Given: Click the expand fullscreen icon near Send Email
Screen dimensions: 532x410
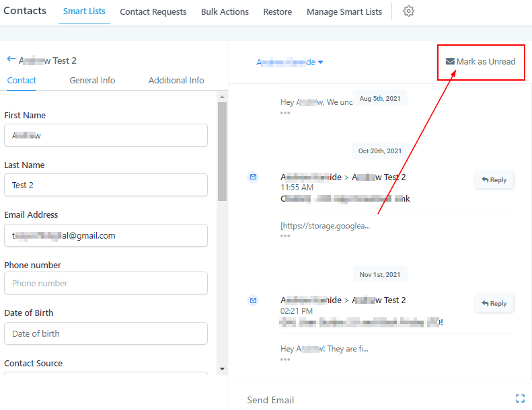Looking at the screenshot, I should tap(520, 399).
